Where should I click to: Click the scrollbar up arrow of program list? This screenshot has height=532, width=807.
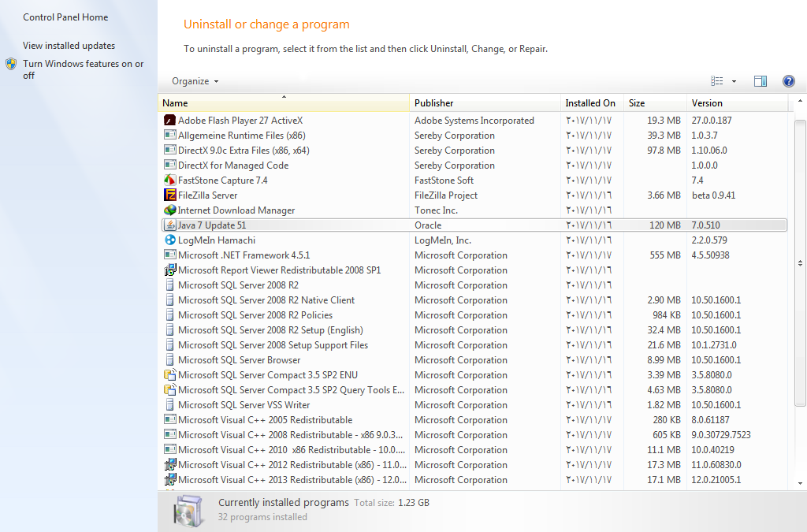pyautogui.click(x=800, y=102)
